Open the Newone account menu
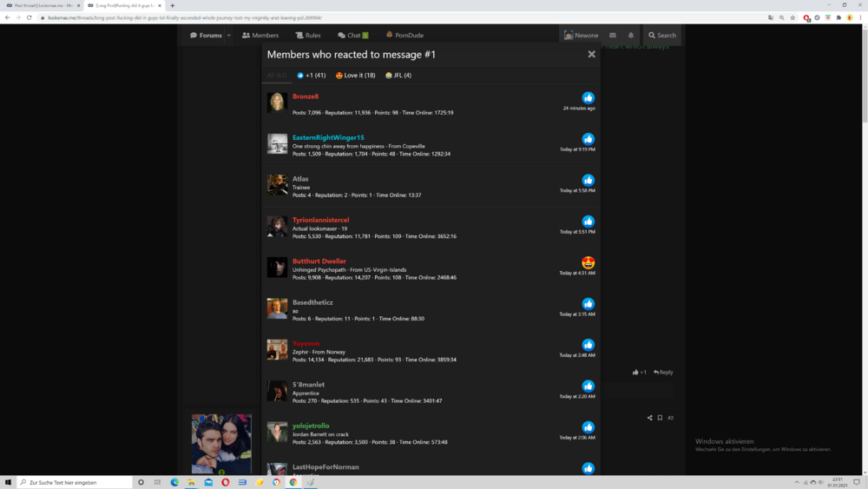868x489 pixels. (x=582, y=35)
